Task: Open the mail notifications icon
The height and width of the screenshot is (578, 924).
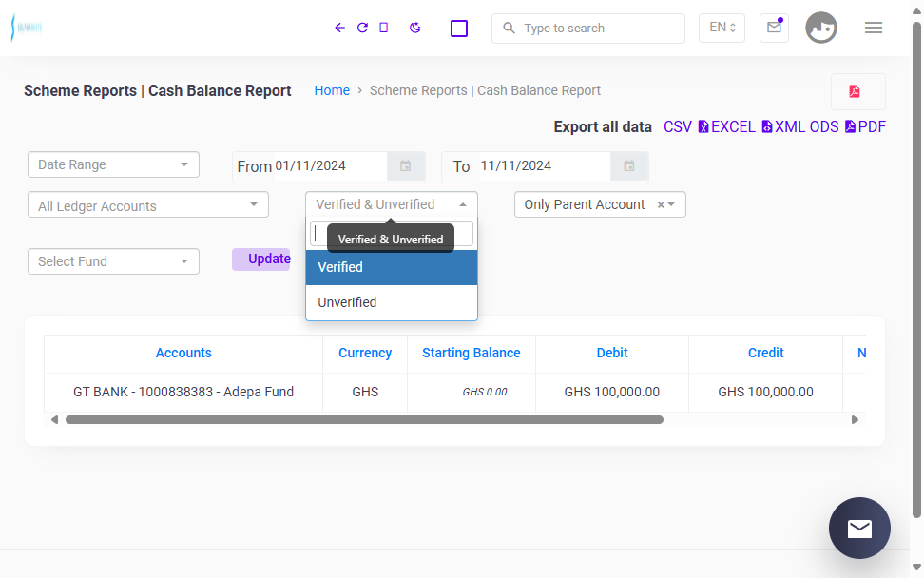Action: (775, 28)
